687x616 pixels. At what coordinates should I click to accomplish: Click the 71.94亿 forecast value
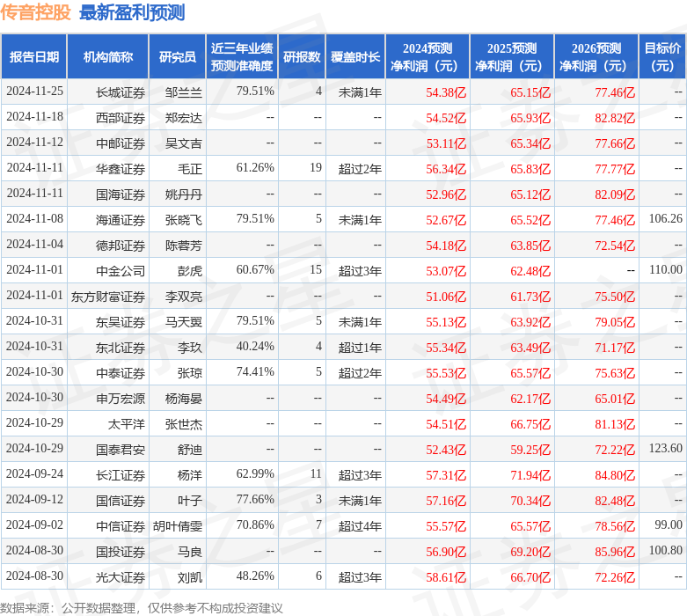coord(530,475)
